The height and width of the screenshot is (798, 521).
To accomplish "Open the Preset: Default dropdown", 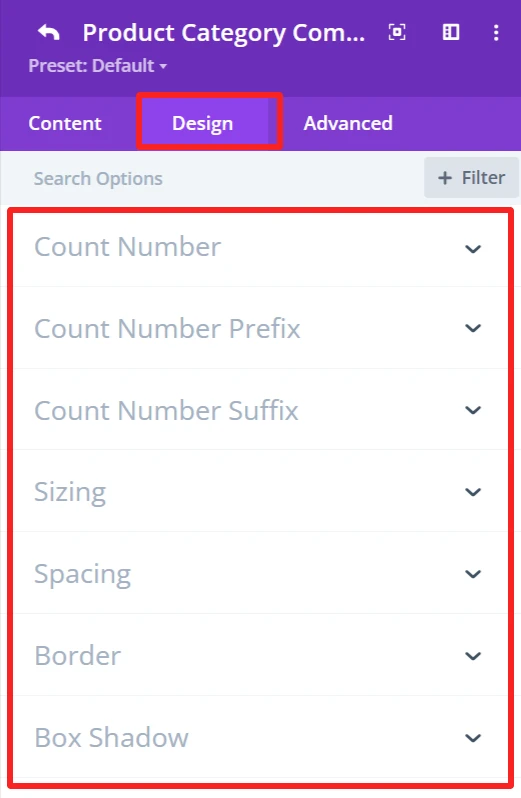I will click(97, 66).
